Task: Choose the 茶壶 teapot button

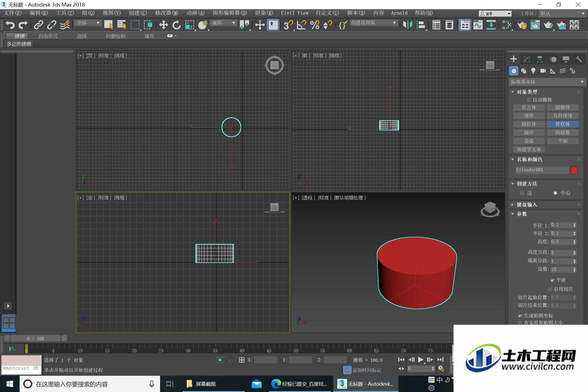Action: 529,141
